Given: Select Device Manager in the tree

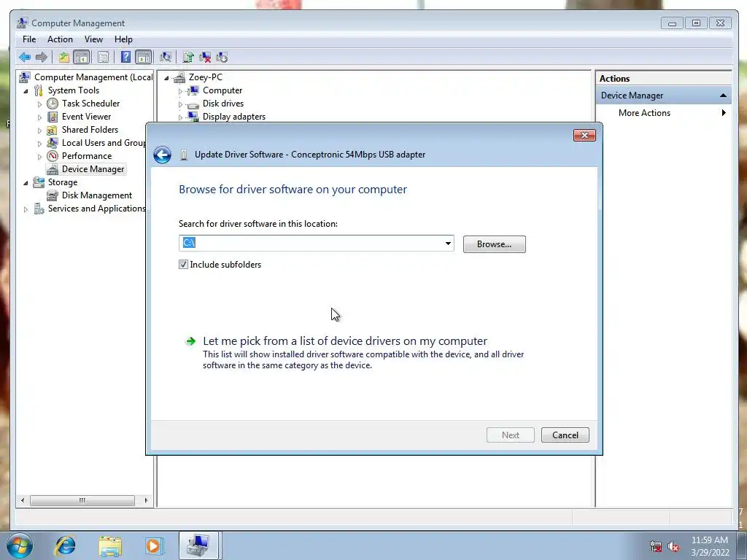Looking at the screenshot, I should coord(93,169).
